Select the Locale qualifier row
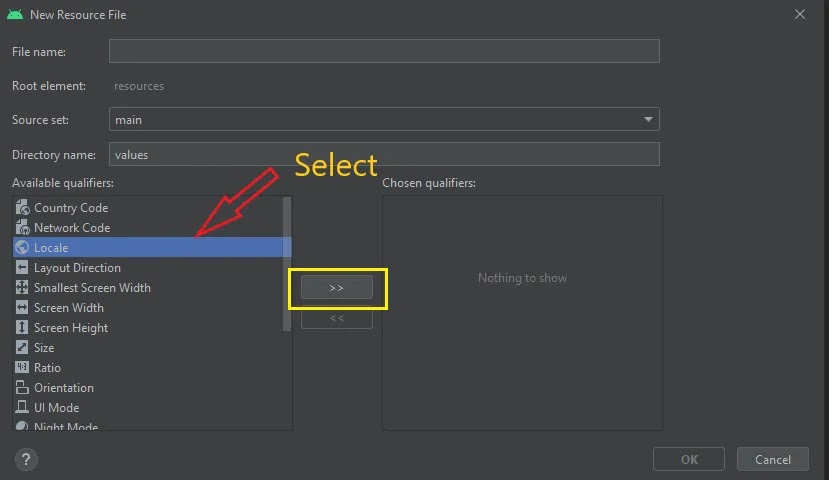829x480 pixels. [152, 247]
